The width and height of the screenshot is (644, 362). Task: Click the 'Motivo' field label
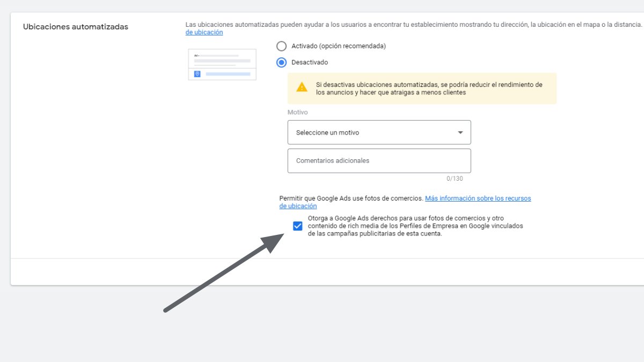297,112
